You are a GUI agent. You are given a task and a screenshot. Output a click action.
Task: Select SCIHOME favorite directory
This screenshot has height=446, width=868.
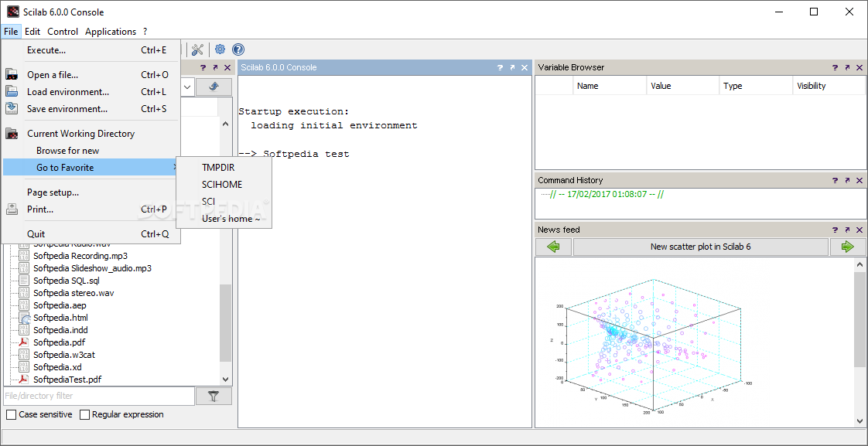224,184
